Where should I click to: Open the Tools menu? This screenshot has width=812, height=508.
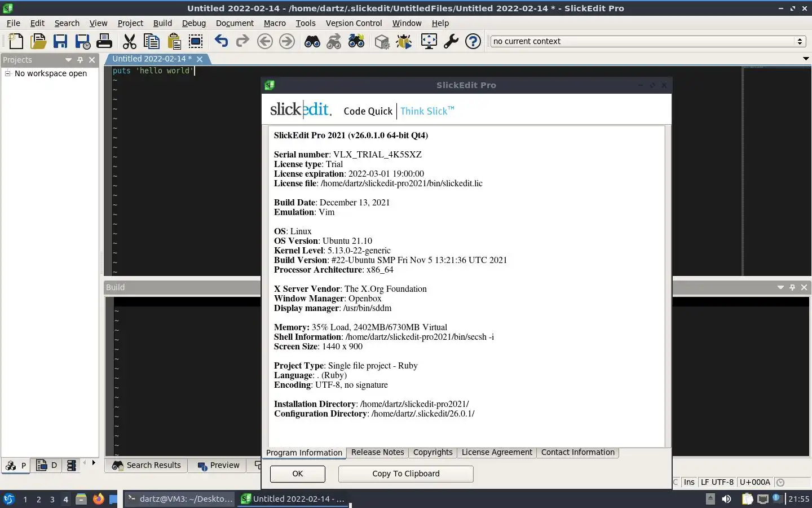tap(306, 23)
